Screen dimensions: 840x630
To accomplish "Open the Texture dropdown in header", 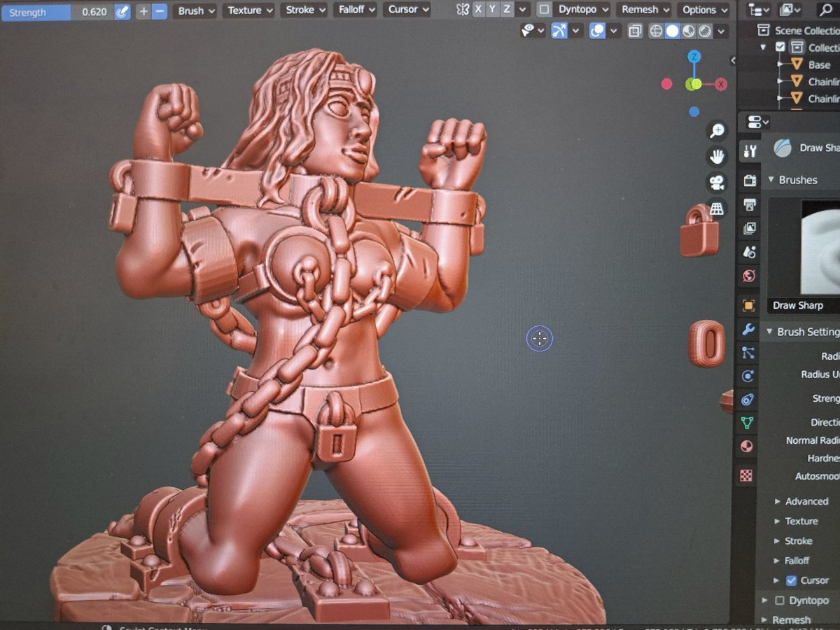I will [248, 10].
